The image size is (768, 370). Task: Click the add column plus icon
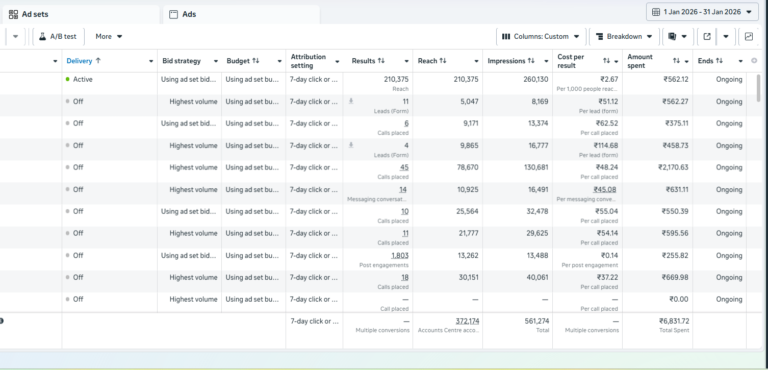click(754, 61)
